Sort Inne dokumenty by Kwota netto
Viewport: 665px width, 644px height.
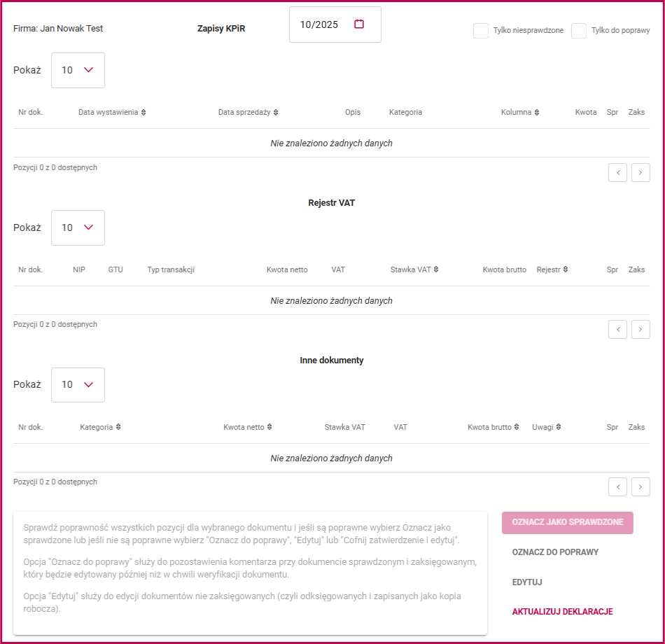(248, 427)
